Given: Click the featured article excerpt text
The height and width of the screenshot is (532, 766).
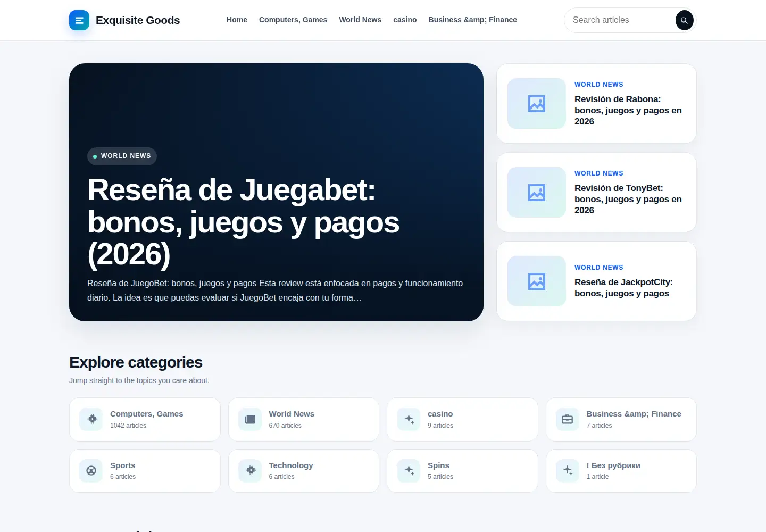Looking at the screenshot, I should [275, 290].
